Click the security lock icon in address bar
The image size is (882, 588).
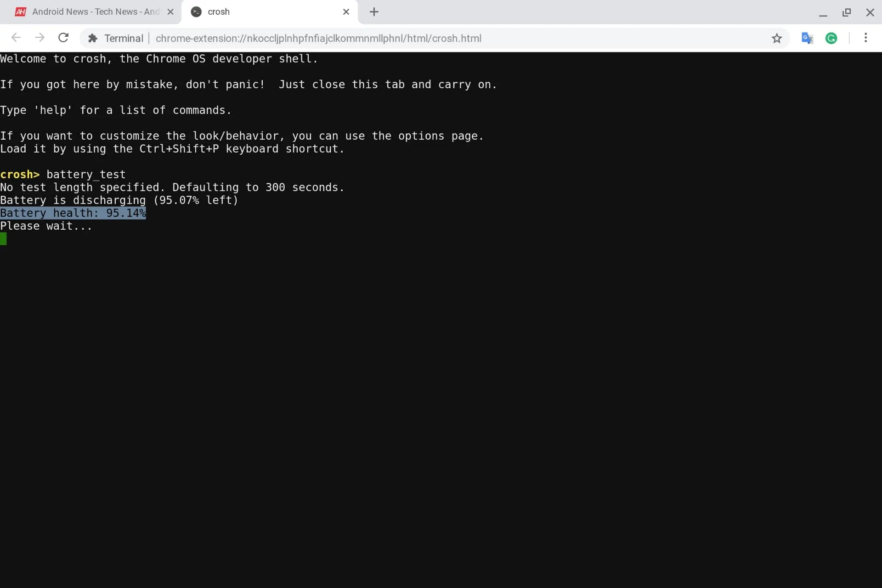pyautogui.click(x=92, y=38)
